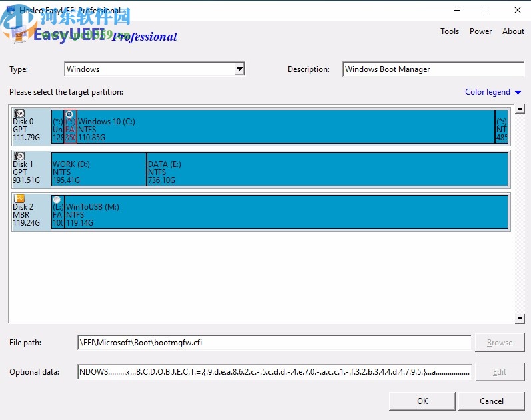Image resolution: width=531 pixels, height=420 pixels.
Task: Open the About menu
Action: (513, 31)
